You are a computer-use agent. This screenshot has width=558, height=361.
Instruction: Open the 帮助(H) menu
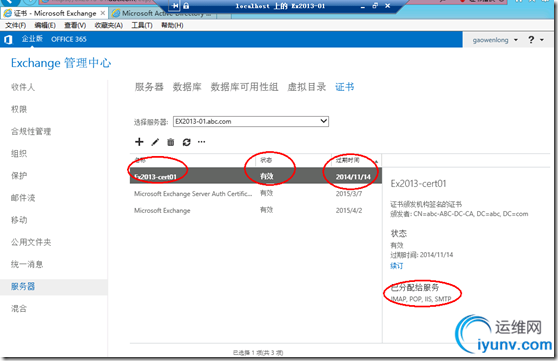(172, 25)
